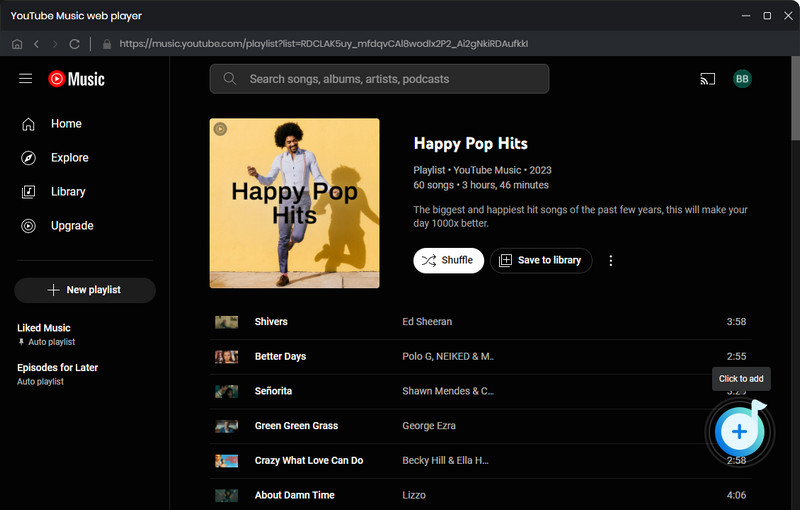800x510 pixels.
Task: Click the Library sidebar icon
Action: [29, 192]
